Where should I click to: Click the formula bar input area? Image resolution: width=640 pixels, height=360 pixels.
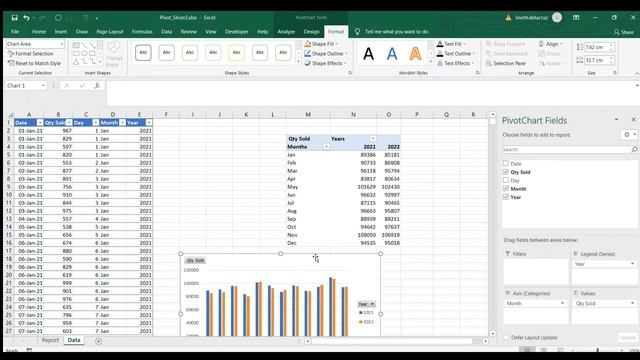coord(369,94)
